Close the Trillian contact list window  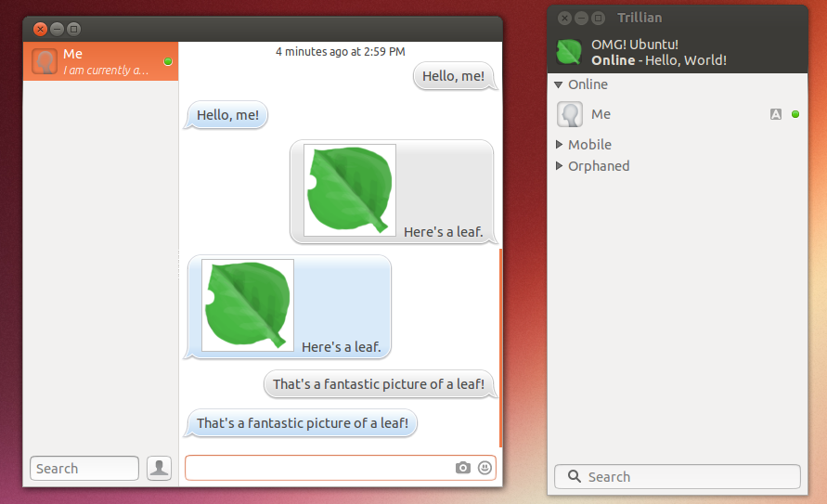(x=564, y=18)
